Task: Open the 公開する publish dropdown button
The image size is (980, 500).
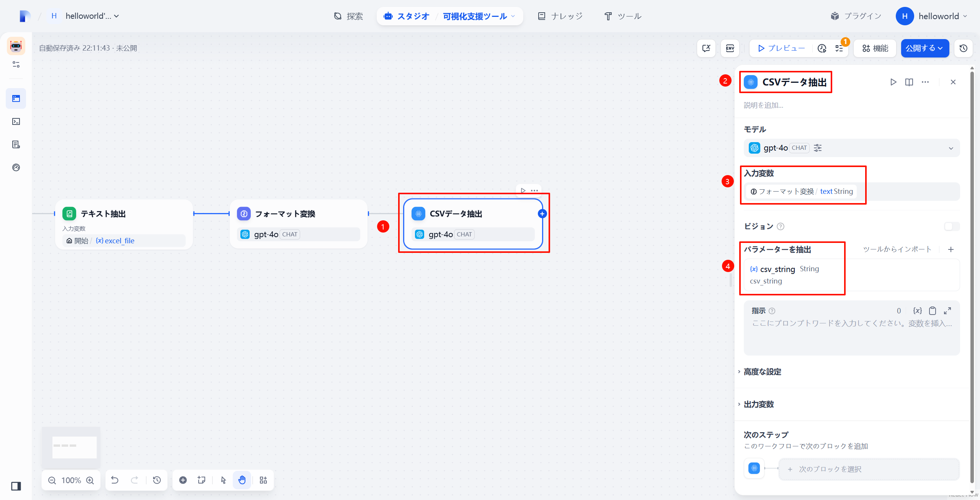Action: pos(924,48)
